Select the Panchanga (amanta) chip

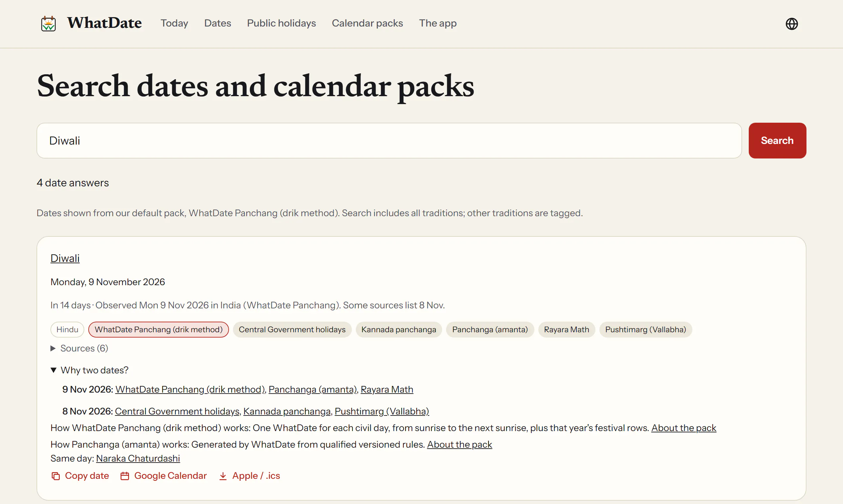pos(490,330)
